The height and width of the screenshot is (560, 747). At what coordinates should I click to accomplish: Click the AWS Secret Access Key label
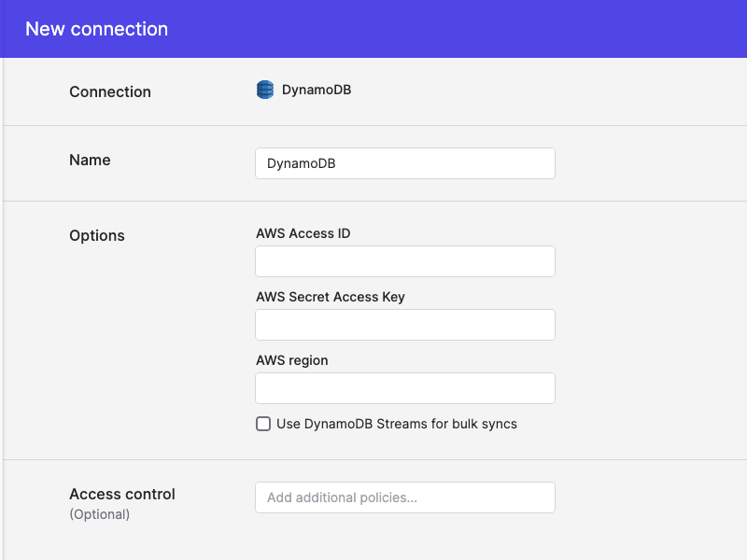(331, 297)
